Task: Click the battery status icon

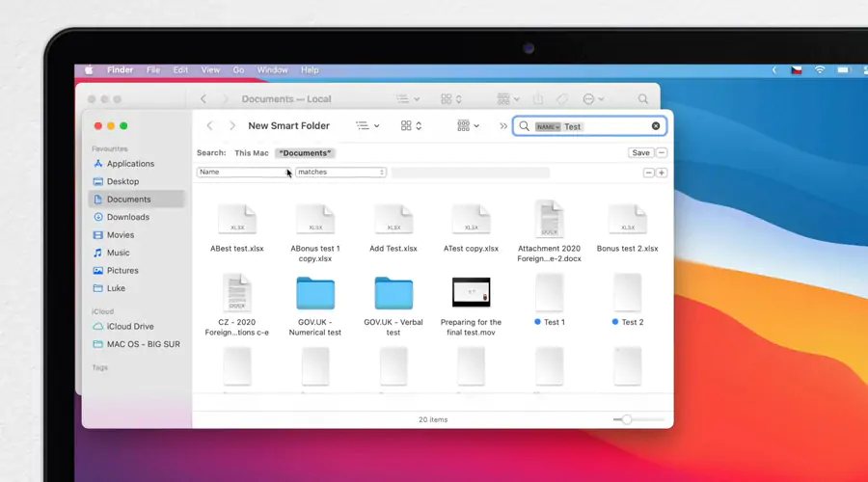Action: (843, 70)
